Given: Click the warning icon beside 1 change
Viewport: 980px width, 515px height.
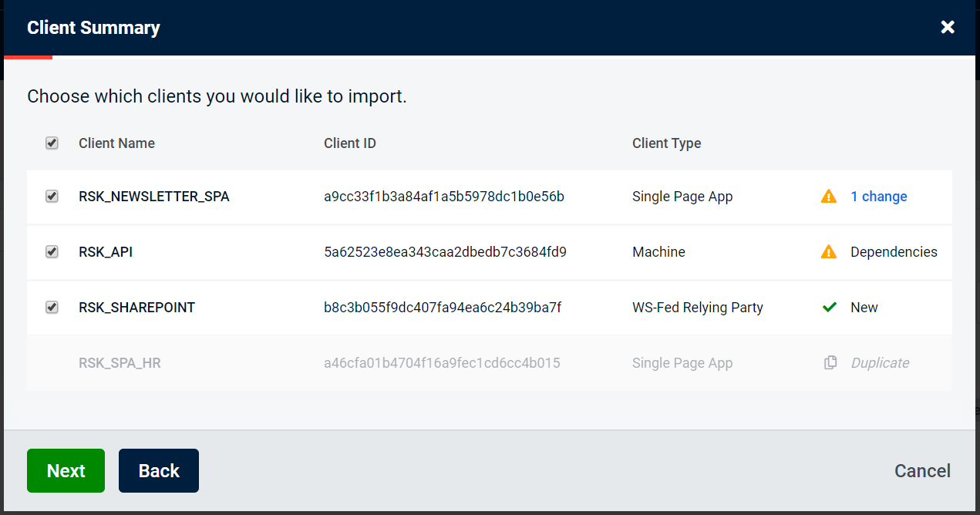Looking at the screenshot, I should [829, 197].
